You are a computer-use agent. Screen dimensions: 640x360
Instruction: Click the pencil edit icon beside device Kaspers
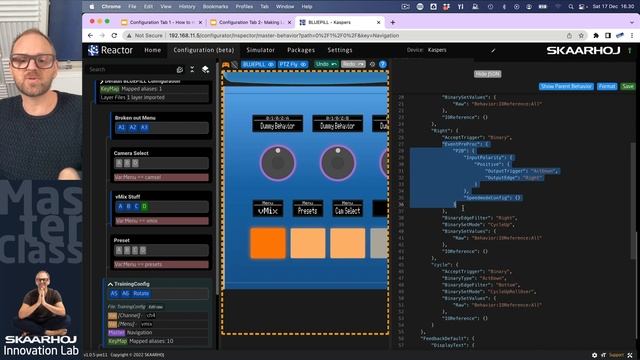point(493,50)
